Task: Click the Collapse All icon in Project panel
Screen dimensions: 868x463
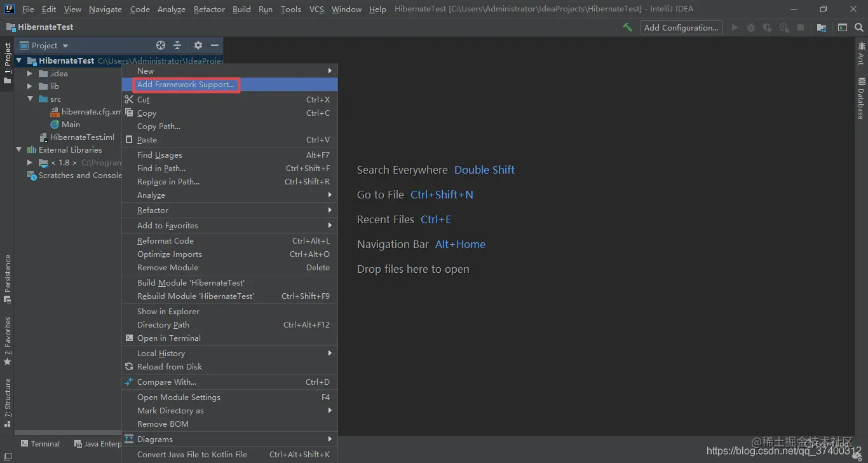Action: (x=177, y=45)
